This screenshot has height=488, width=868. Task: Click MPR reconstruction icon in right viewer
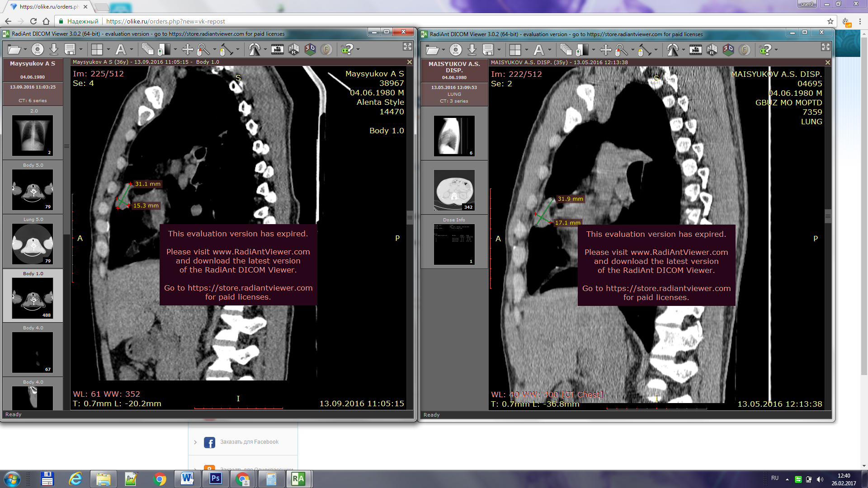pos(712,50)
